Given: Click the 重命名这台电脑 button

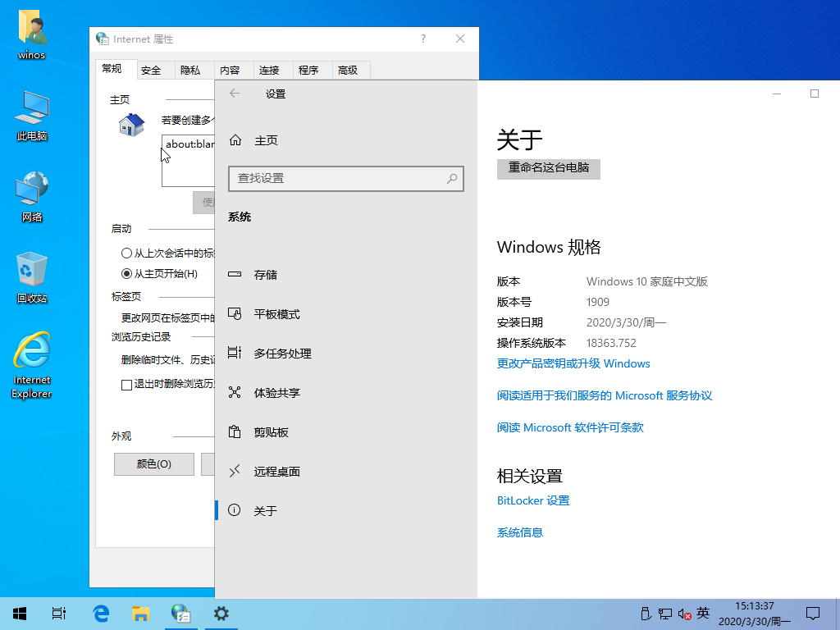Looking at the screenshot, I should tap(549, 169).
